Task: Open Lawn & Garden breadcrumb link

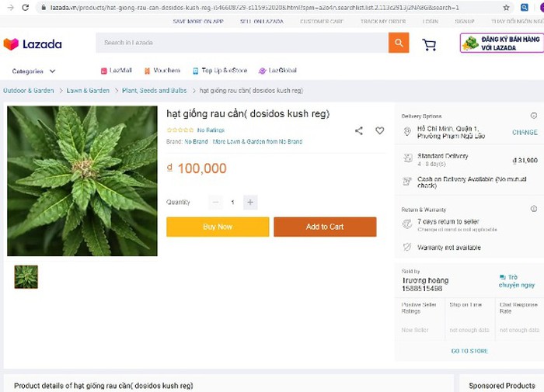Action: (x=88, y=91)
